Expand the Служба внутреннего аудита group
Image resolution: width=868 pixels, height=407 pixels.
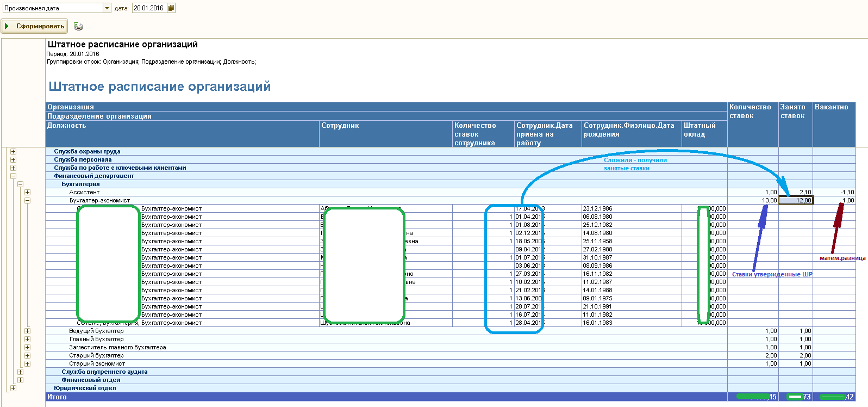(20, 372)
